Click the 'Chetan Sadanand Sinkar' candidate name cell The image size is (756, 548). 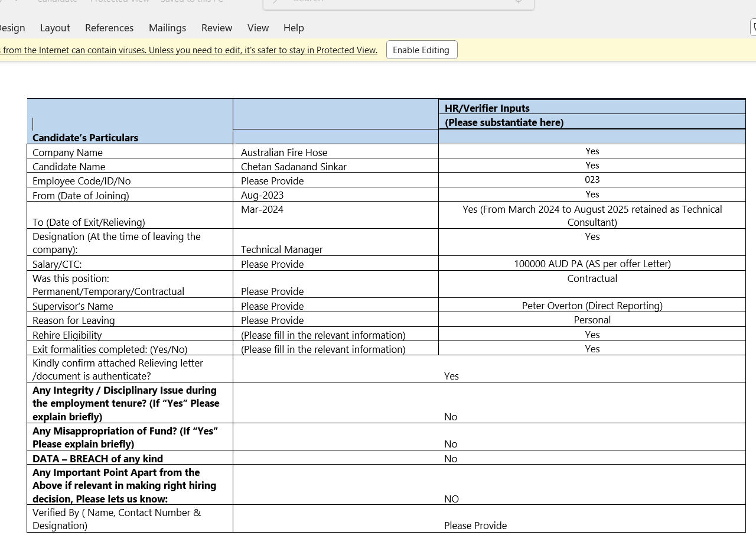click(294, 167)
